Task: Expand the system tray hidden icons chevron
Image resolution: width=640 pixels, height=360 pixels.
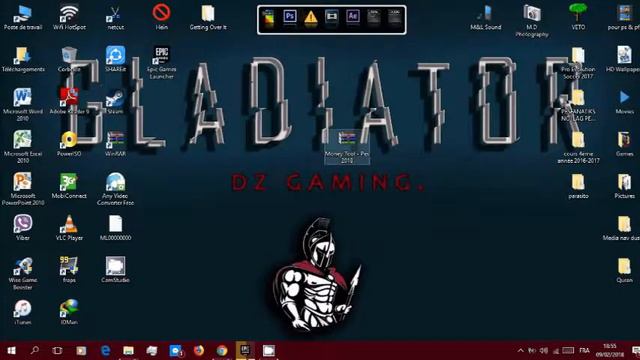Action: pyautogui.click(x=520, y=350)
